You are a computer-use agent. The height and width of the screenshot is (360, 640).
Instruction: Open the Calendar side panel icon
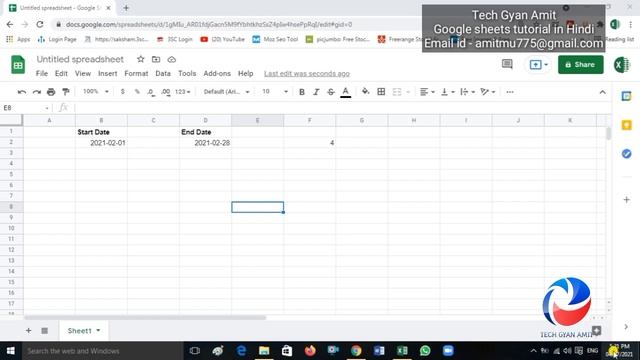pyautogui.click(x=627, y=96)
